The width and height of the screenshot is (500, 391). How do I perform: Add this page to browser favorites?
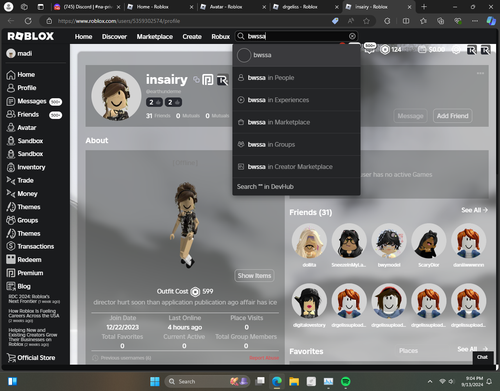[x=366, y=21]
